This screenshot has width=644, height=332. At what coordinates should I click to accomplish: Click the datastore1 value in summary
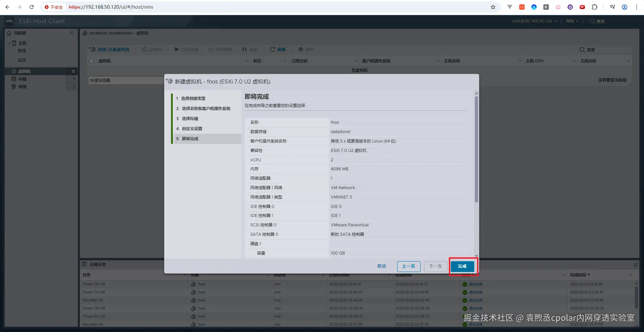click(340, 132)
